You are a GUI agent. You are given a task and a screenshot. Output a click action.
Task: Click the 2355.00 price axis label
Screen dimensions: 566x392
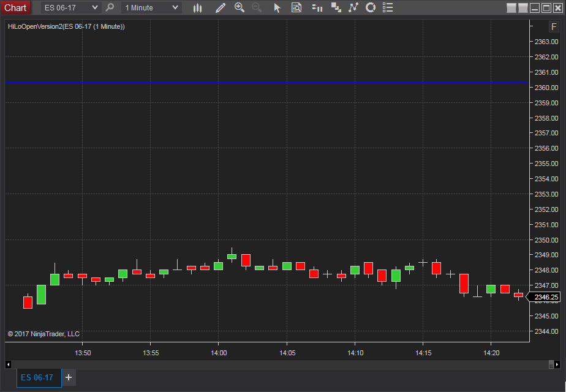click(x=546, y=164)
